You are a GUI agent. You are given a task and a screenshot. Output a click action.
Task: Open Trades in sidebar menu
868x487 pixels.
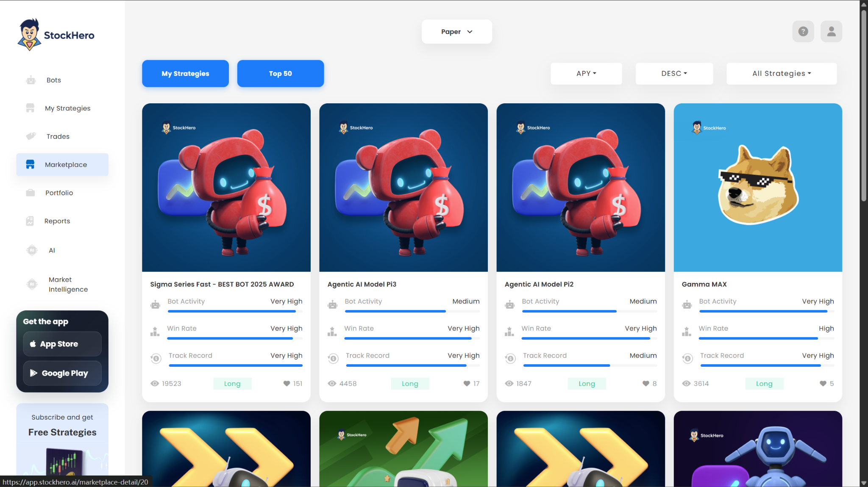pos(62,136)
